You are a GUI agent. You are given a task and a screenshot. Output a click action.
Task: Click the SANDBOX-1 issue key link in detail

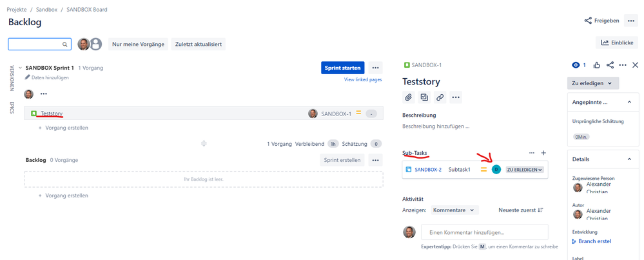tap(427, 65)
